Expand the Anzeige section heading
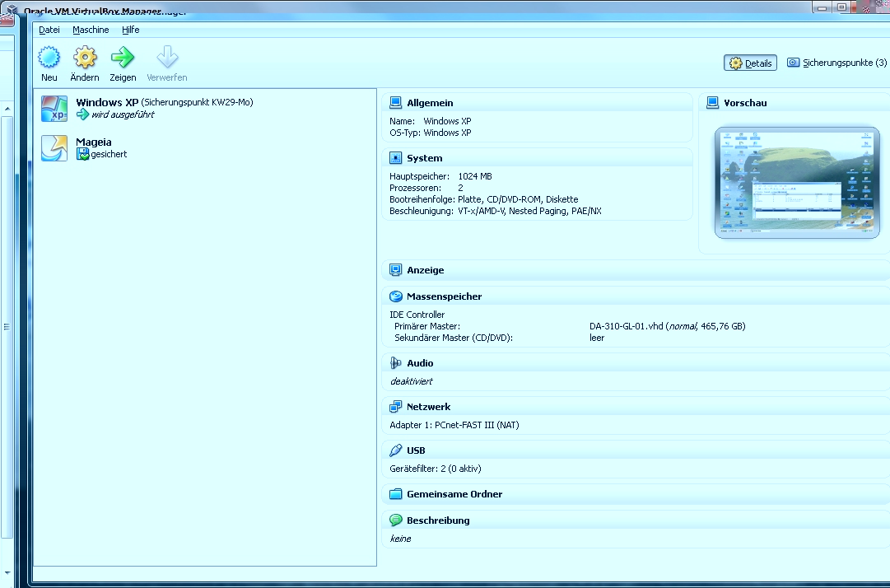The width and height of the screenshot is (890, 588). tap(425, 270)
